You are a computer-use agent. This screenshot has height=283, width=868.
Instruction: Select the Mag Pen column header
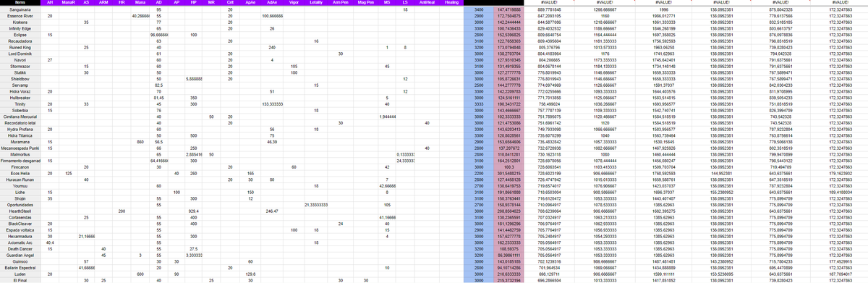point(366,3)
